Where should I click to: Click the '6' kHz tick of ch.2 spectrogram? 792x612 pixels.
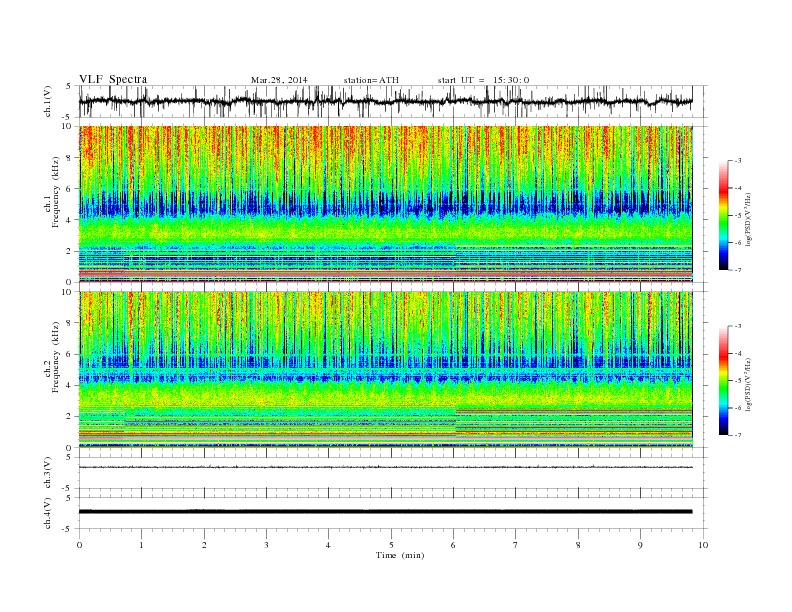point(70,354)
